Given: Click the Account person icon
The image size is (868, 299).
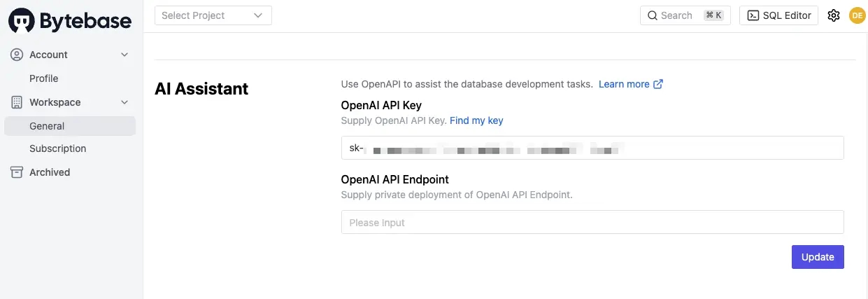Looking at the screenshot, I should [x=17, y=55].
